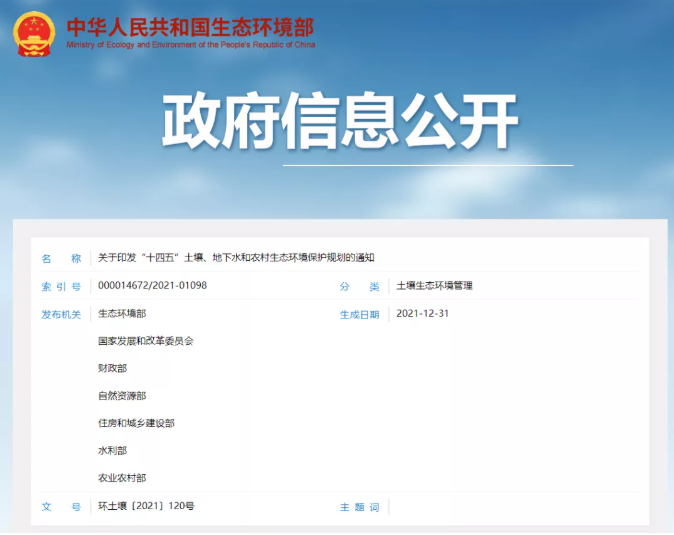Screen dimensions: 674x535
Task: Select 自然资源部 in the agency list
Action: pyautogui.click(x=122, y=396)
